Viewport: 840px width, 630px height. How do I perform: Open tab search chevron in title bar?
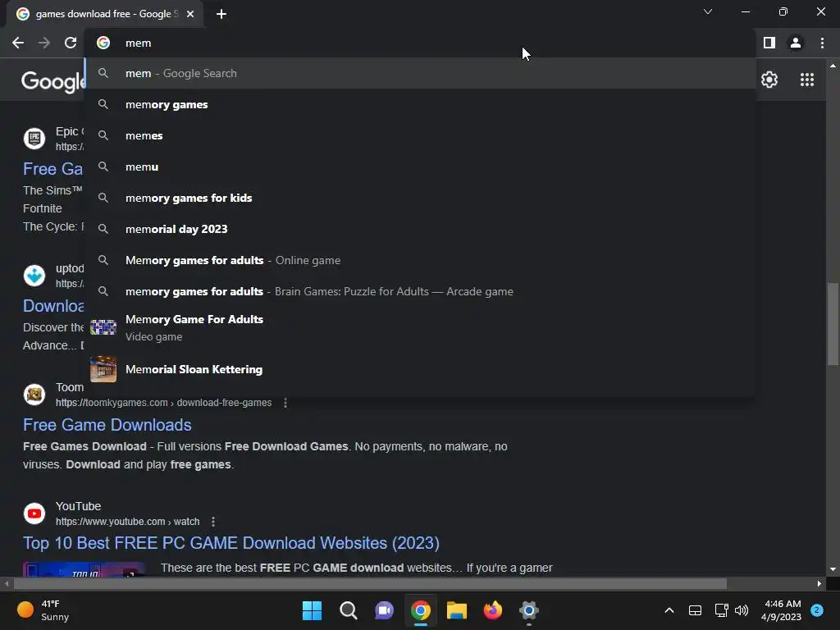(708, 11)
